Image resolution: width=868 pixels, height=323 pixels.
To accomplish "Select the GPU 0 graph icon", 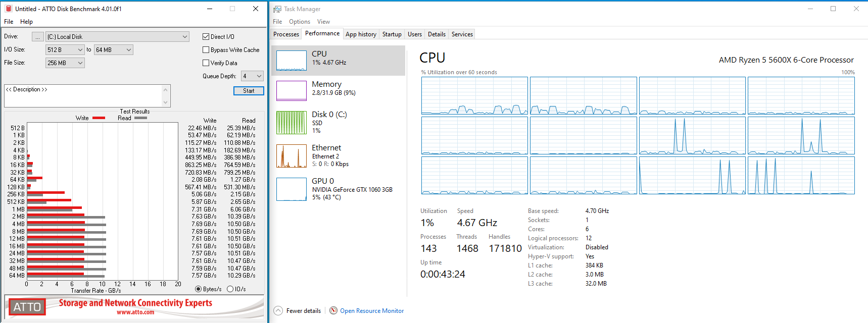I will click(292, 189).
